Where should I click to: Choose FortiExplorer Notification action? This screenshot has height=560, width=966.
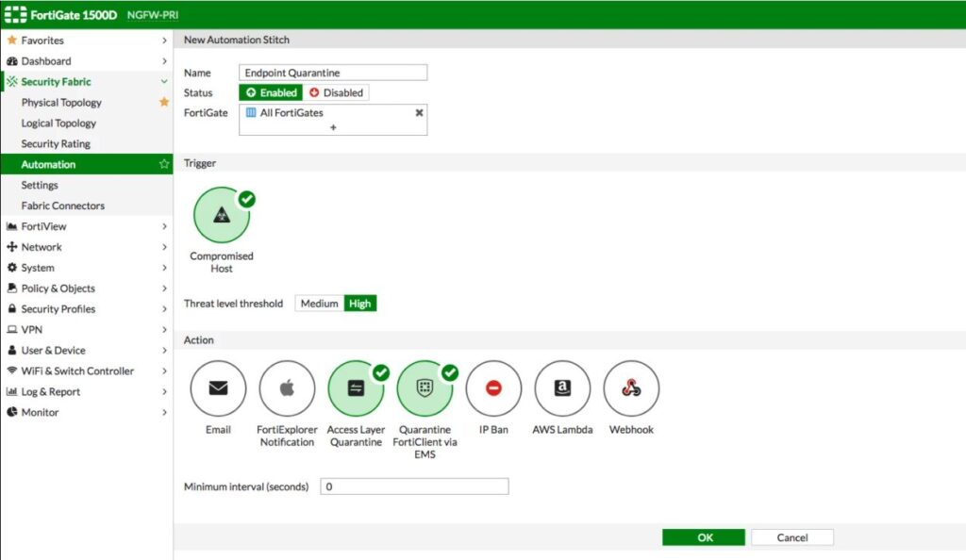287,388
